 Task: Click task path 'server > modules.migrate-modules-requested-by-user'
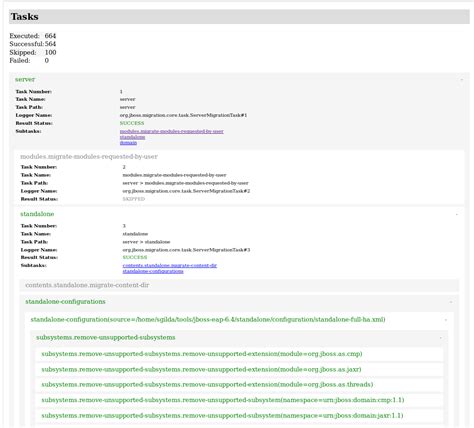[185, 183]
